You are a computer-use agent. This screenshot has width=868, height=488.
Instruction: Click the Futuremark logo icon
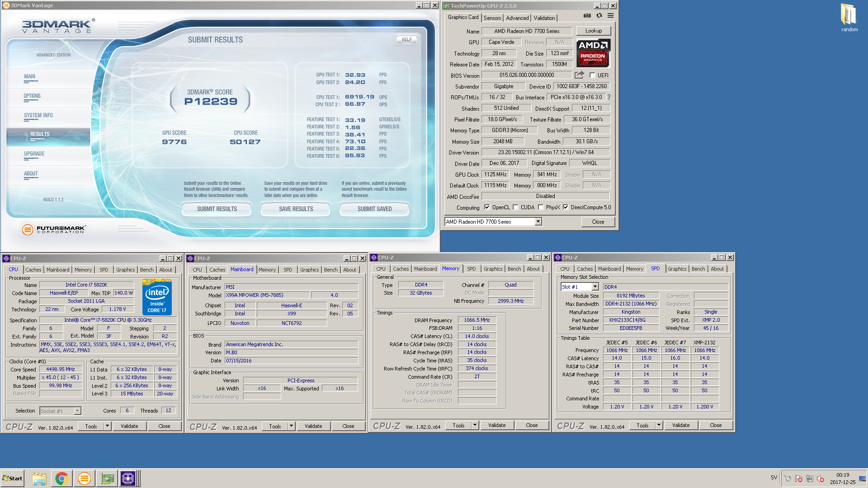click(28, 230)
